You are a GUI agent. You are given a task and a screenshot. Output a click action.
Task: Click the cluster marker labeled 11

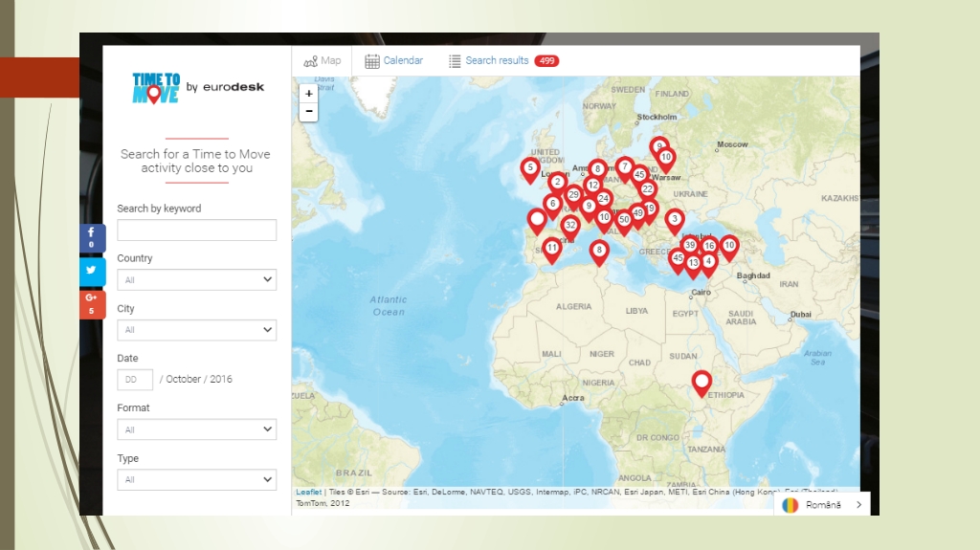tap(552, 249)
